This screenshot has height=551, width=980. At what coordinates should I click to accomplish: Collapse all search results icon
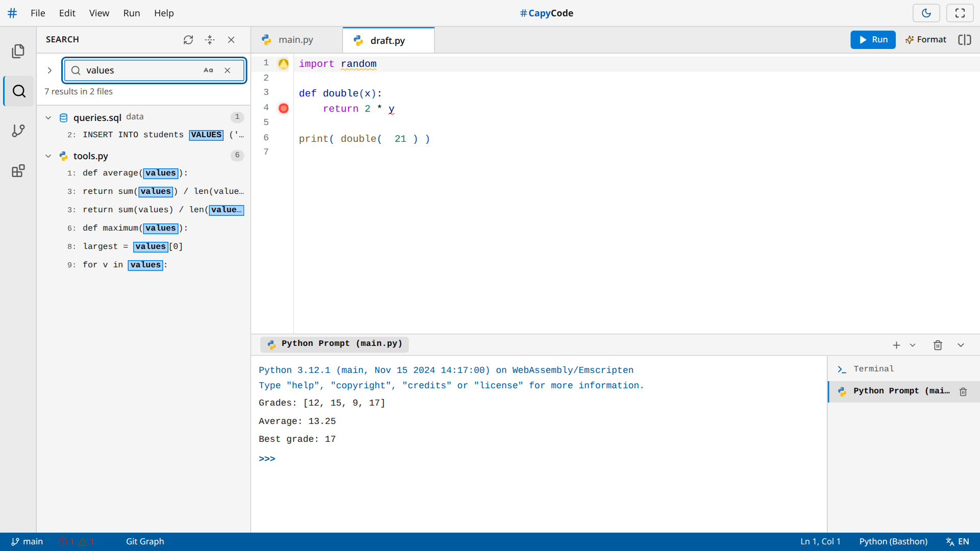coord(210,40)
